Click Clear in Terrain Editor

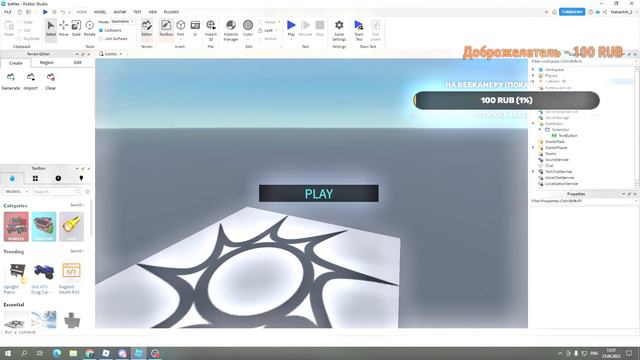51,81
